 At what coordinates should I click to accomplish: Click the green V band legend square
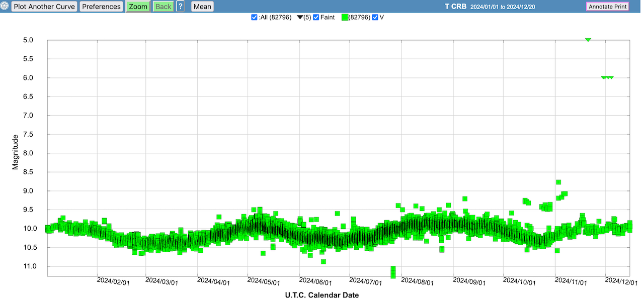(345, 18)
